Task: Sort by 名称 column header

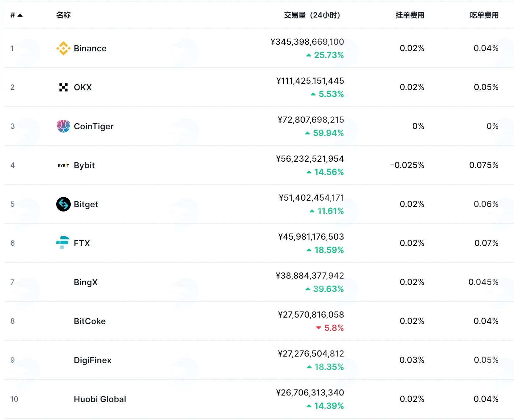Action: pyautogui.click(x=63, y=15)
